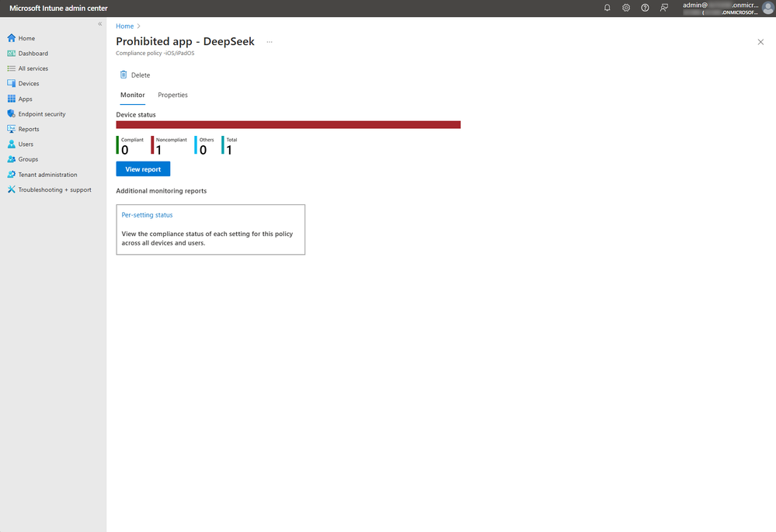Click the Noncompliant count of 1
776x532 pixels.
coord(159,151)
